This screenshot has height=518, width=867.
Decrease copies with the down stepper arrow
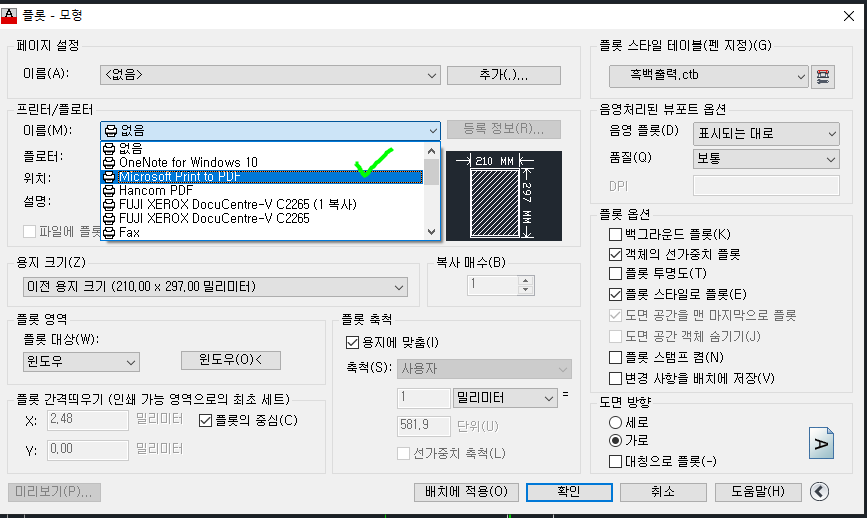pyautogui.click(x=526, y=290)
